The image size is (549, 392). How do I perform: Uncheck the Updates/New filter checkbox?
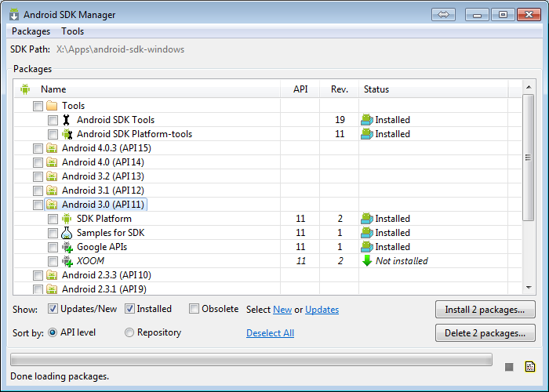click(53, 309)
